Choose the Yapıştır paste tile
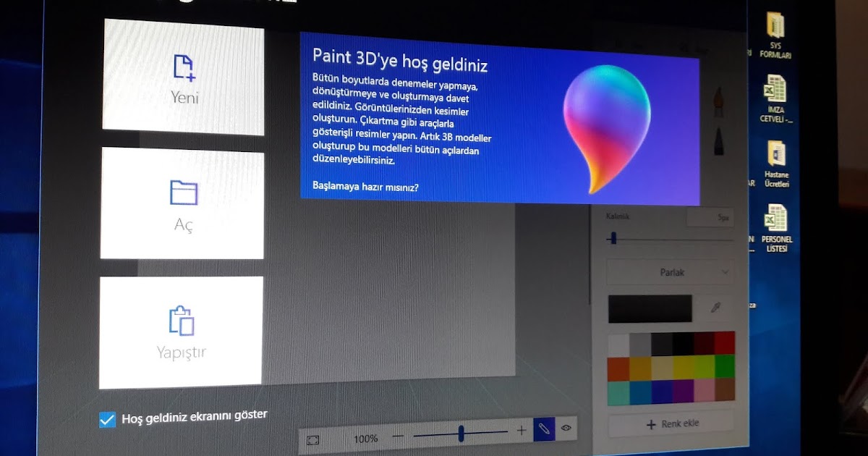The height and width of the screenshot is (456, 868). [x=181, y=332]
